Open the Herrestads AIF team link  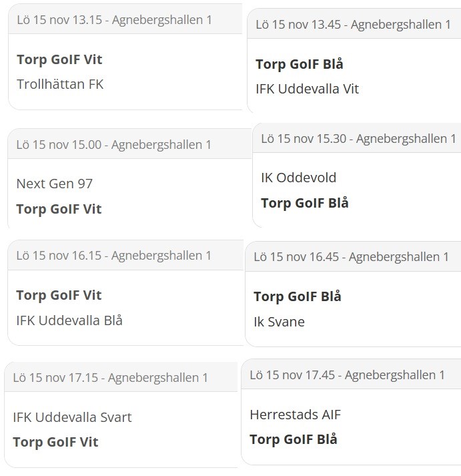click(x=295, y=415)
